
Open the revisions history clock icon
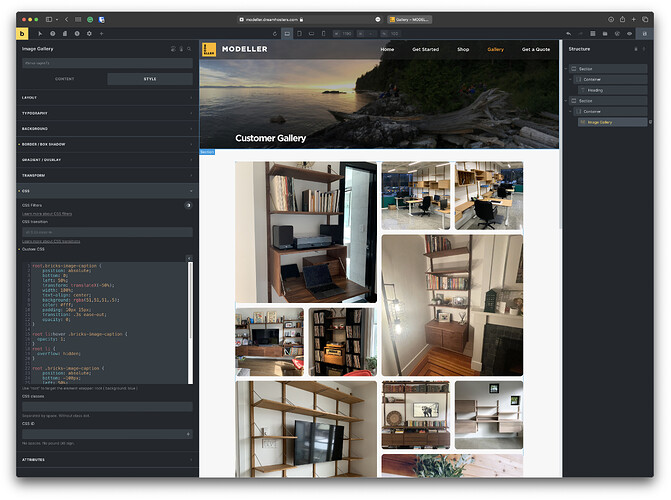[x=77, y=33]
